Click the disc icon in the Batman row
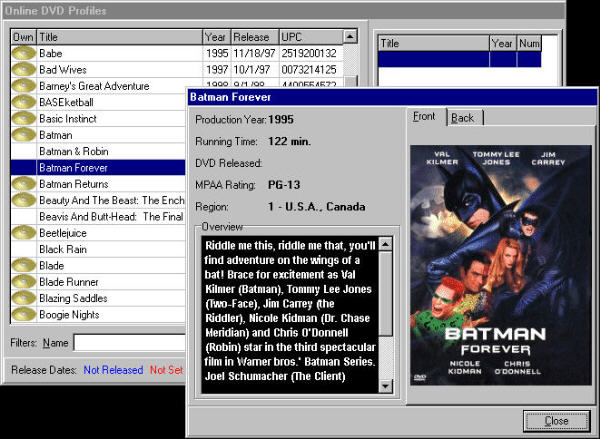 (x=23, y=135)
